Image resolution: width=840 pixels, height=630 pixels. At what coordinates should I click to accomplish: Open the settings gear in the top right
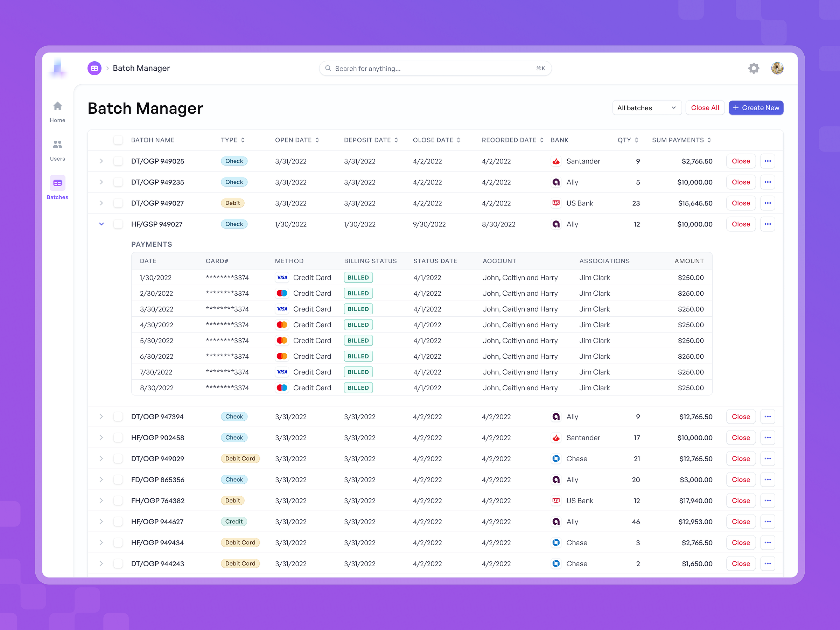click(x=754, y=68)
